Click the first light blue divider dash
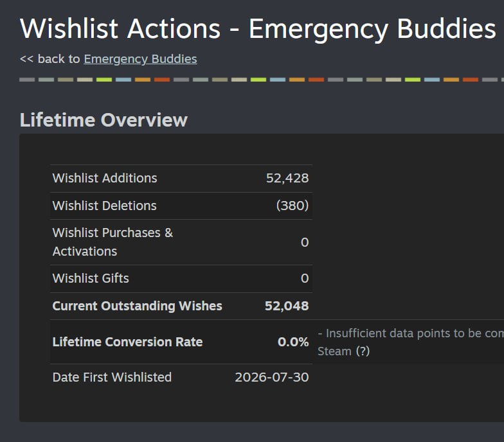504x442 pixels. point(123,80)
